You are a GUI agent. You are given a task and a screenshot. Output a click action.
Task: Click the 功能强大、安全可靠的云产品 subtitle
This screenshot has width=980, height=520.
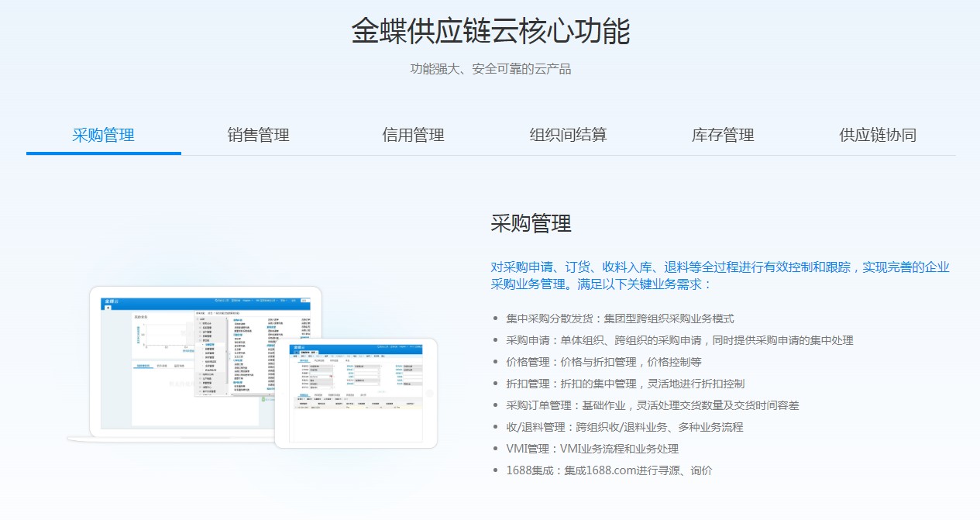[x=490, y=69]
